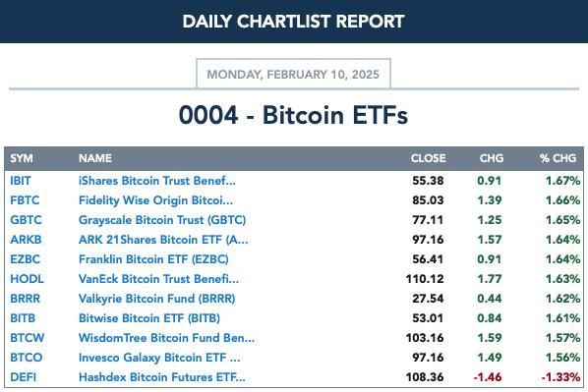The image size is (588, 392).
Task: Open the BRRR symbol link
Action: (x=26, y=299)
